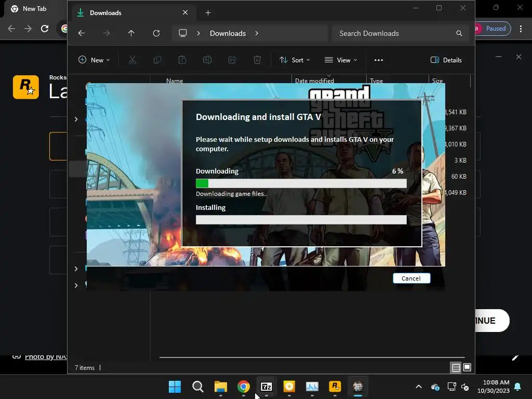Screen dimensions: 532x399
Task: Switch to large thumbnails view layout
Action: pos(467,367)
